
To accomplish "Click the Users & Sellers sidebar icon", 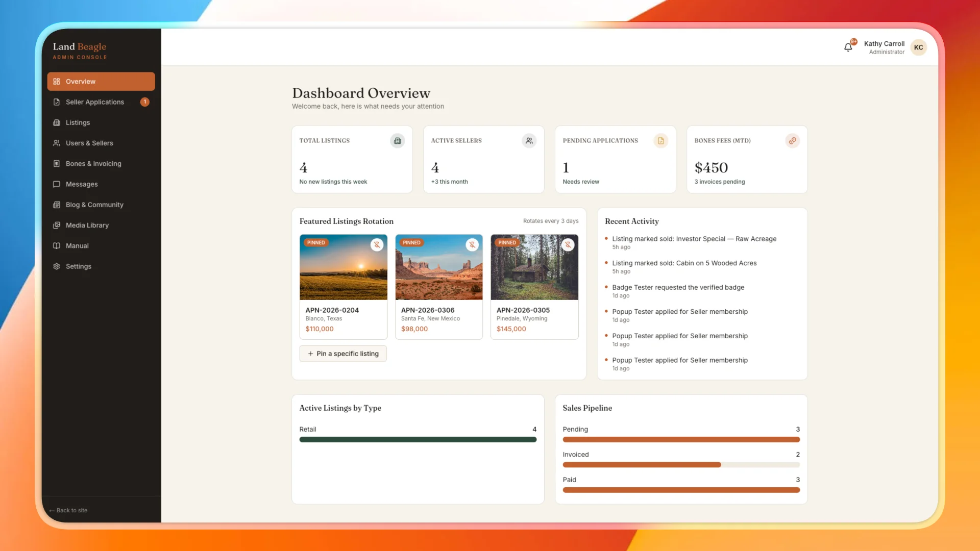I will pyautogui.click(x=57, y=143).
